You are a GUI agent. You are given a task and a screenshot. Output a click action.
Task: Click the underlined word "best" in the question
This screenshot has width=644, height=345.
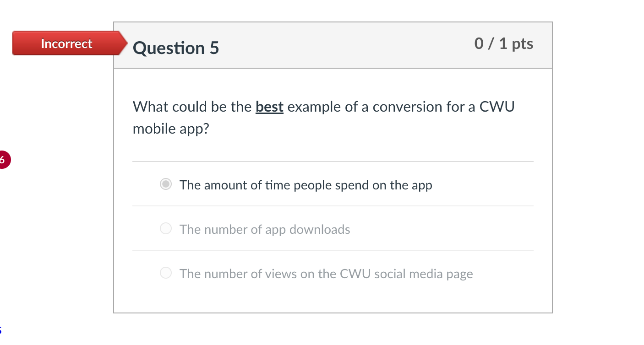click(269, 106)
